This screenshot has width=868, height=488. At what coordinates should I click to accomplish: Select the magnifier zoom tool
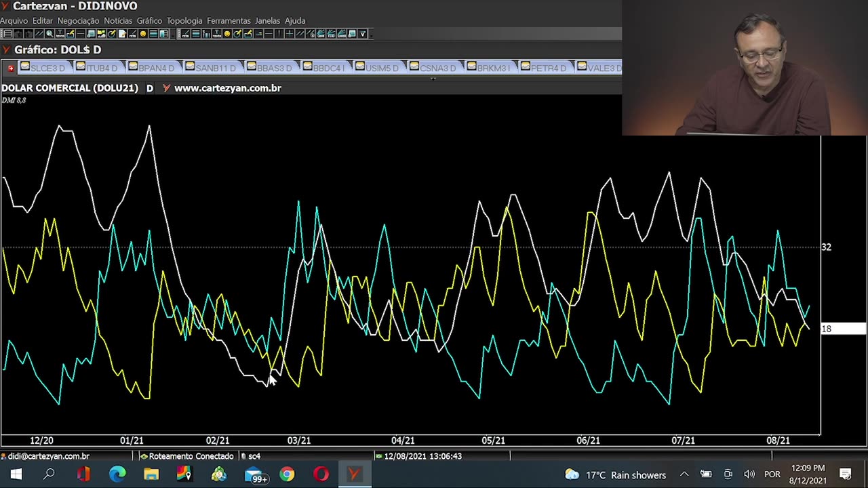coord(50,34)
